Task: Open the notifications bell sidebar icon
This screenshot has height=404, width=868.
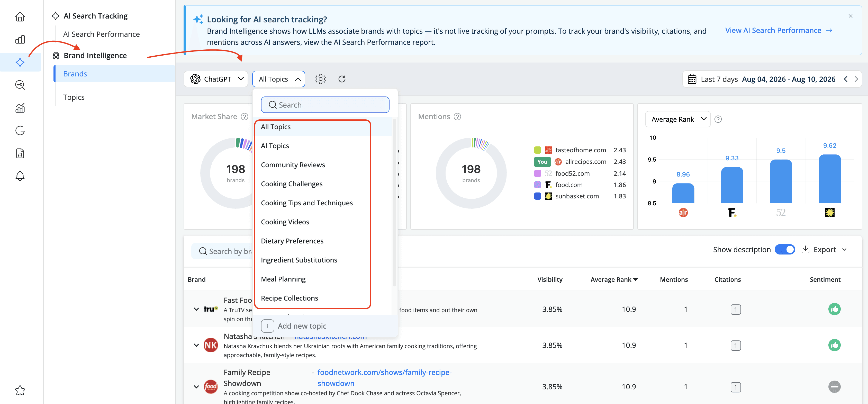Action: pos(20,176)
